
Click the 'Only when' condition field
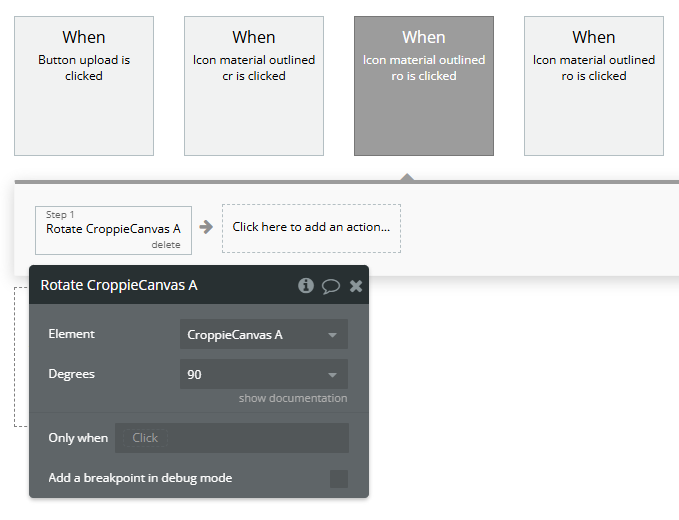(x=232, y=438)
